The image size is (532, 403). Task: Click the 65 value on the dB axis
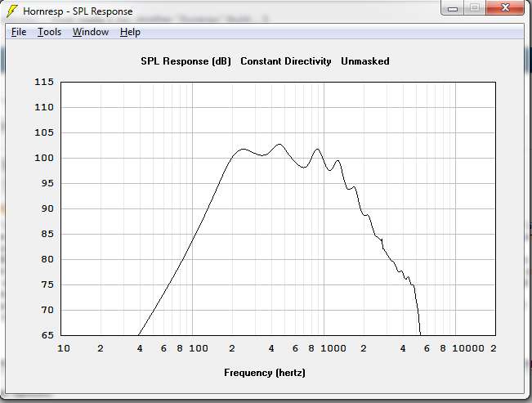tap(47, 335)
